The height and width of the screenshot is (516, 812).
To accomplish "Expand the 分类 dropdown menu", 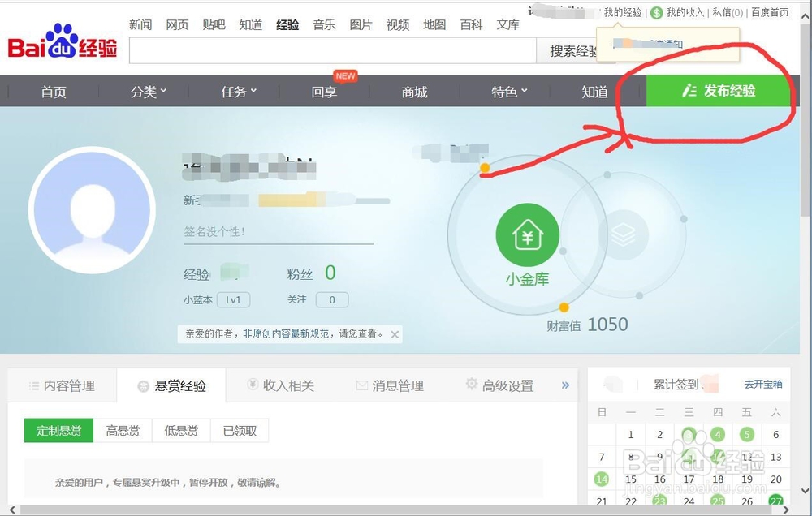I will pyautogui.click(x=149, y=92).
